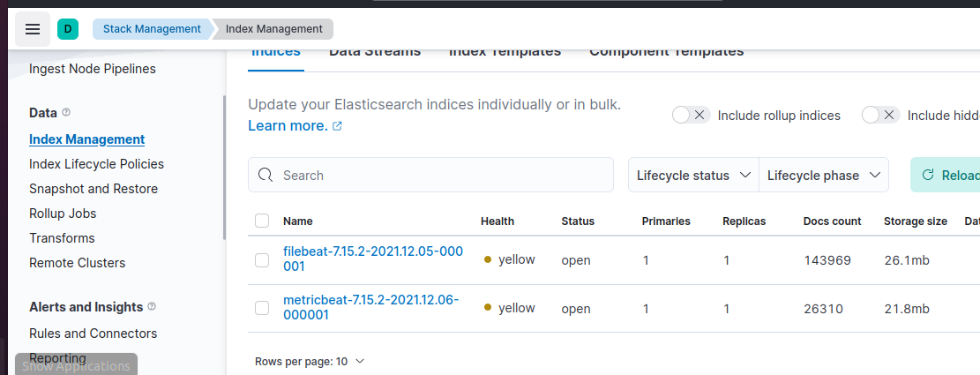Sort table by Docs count column header
The height and width of the screenshot is (375, 980).
coord(832,221)
